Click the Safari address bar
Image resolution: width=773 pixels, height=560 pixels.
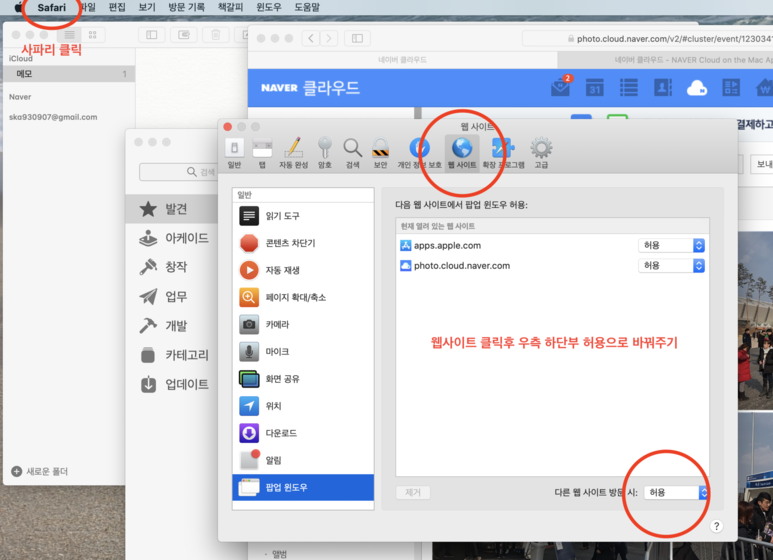click(647, 38)
